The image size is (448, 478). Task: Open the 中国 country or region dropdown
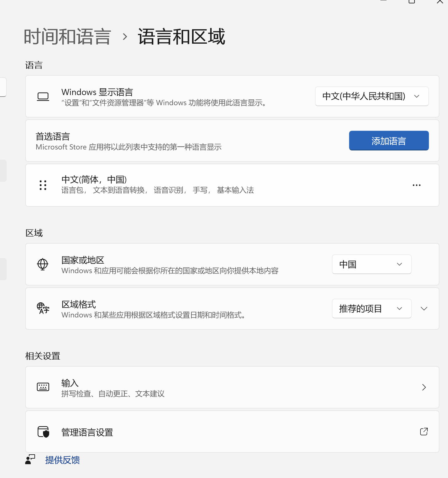372,264
